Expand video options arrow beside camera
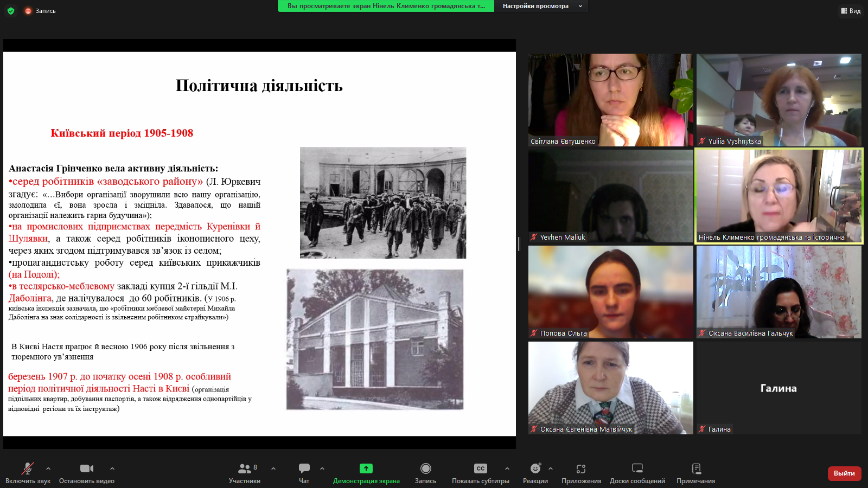 (x=112, y=468)
